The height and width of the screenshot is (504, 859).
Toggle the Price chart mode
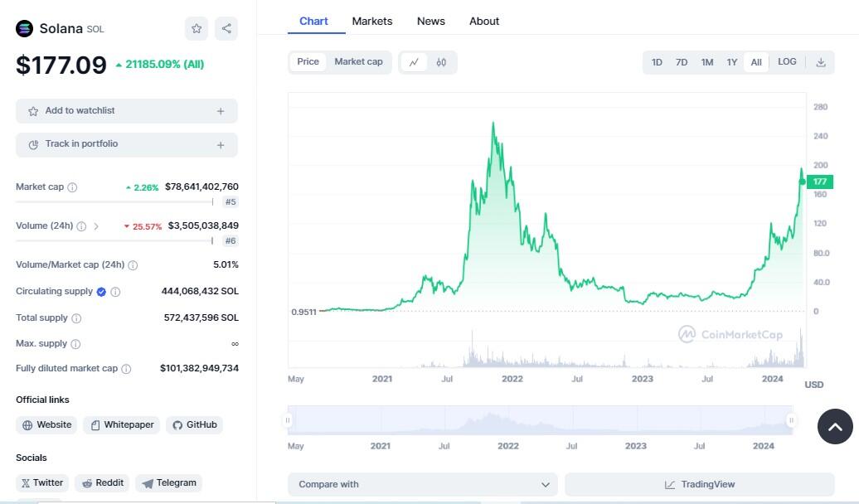click(x=308, y=62)
